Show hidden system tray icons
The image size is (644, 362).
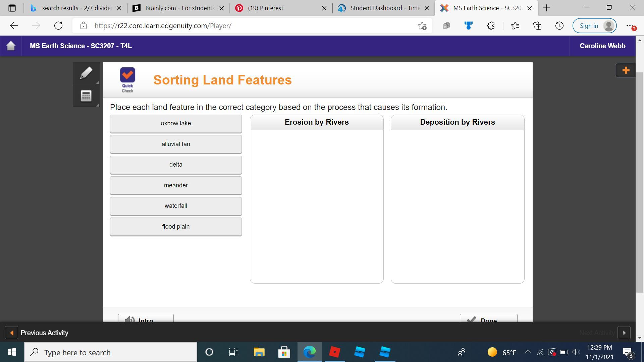(528, 352)
